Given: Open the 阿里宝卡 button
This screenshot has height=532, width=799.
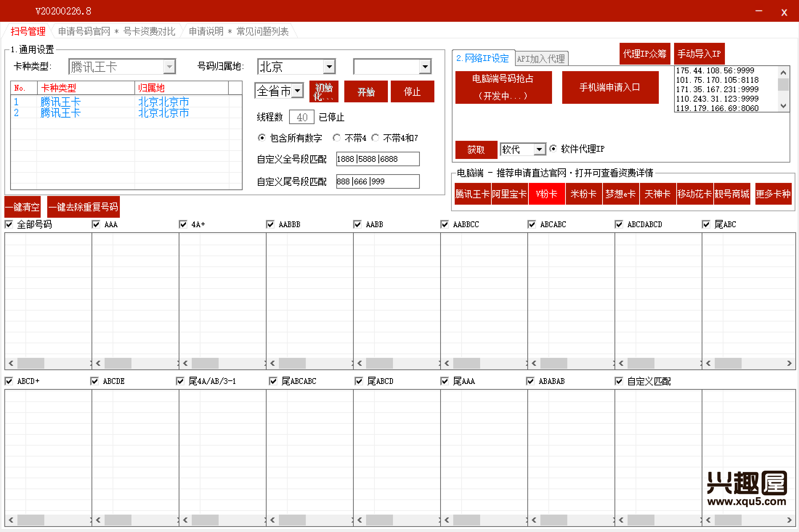Looking at the screenshot, I should (510, 194).
